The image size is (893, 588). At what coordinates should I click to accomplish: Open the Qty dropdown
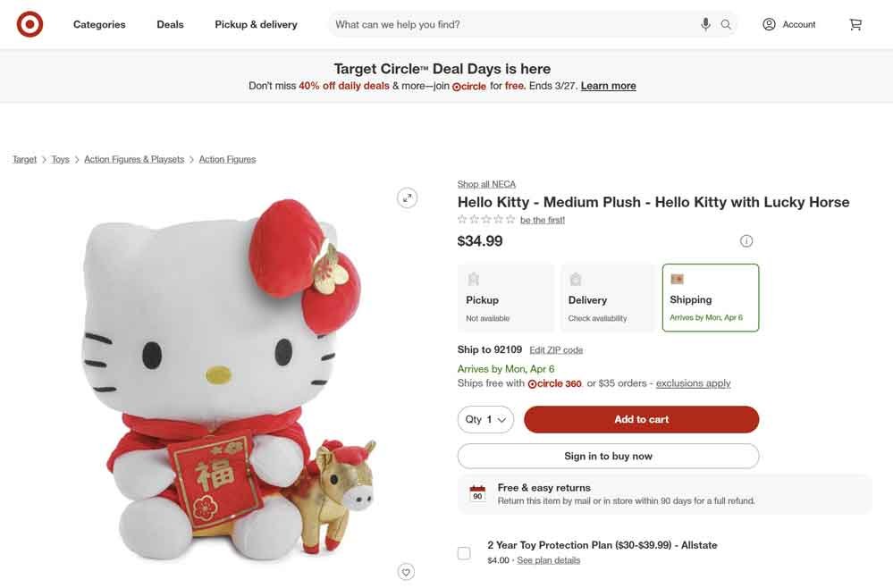point(485,418)
